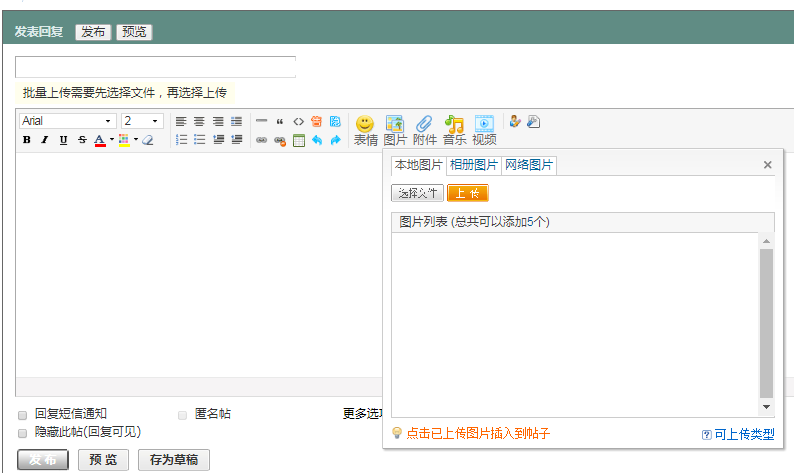Image resolution: width=794 pixels, height=473 pixels.
Task: Apply the red font color
Action: coord(100,140)
